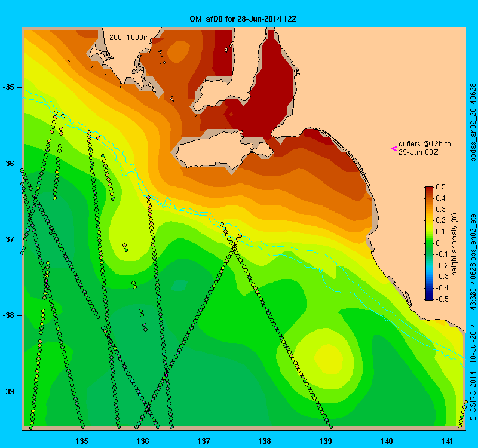Click the 0.2 color bar tick label
478x448 pixels.
tap(440, 220)
